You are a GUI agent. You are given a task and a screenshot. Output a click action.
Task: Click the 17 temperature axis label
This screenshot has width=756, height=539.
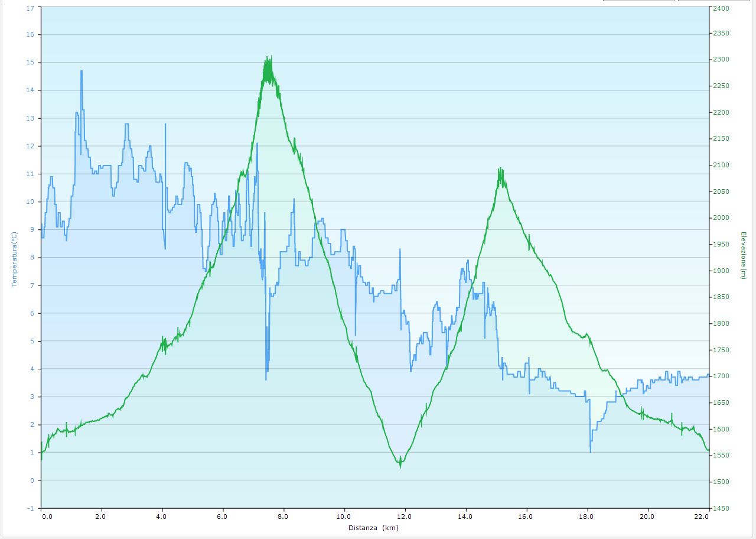click(x=30, y=8)
